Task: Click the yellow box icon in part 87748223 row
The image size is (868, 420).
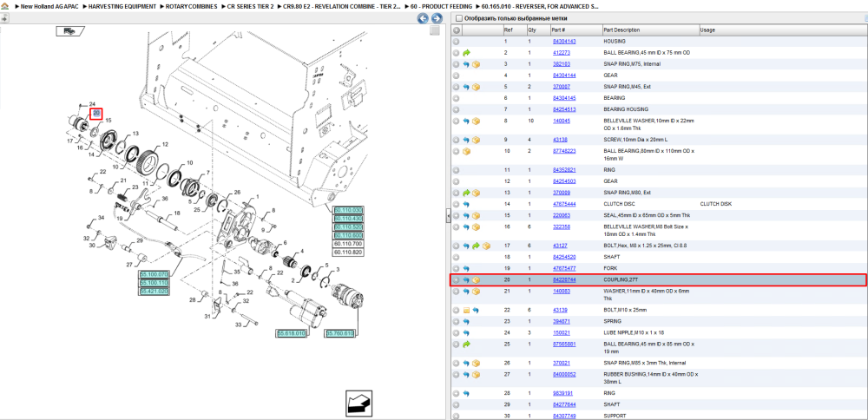Action: pyautogui.click(x=466, y=151)
